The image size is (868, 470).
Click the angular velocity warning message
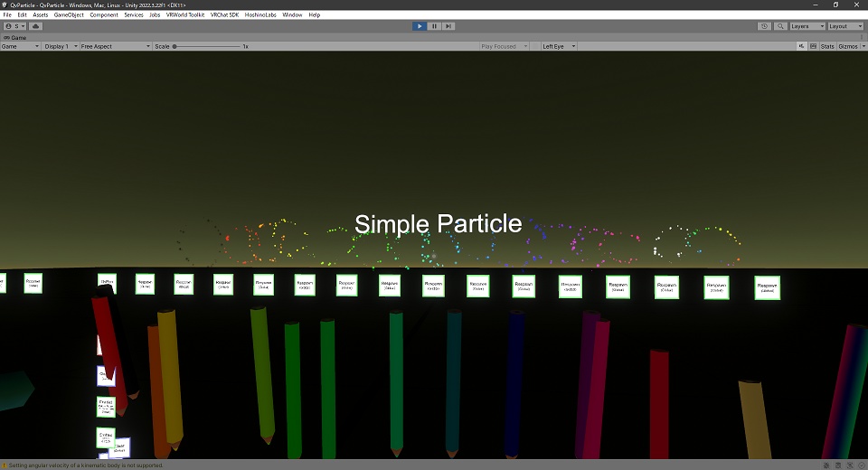(x=86, y=465)
